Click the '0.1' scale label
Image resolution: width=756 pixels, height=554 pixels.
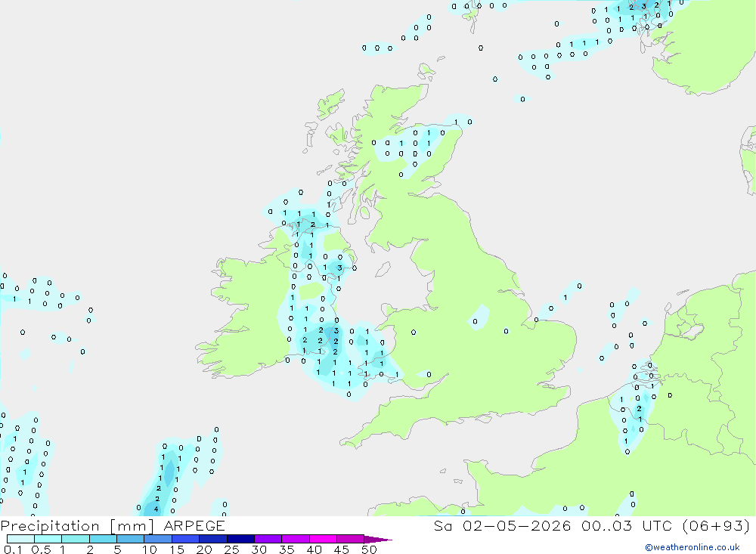[x=13, y=549]
